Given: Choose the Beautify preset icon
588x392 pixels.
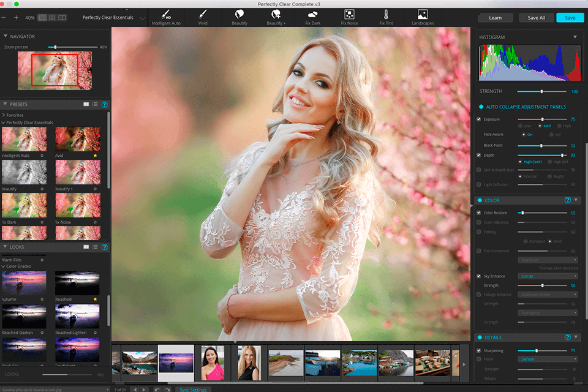Looking at the screenshot, I should (x=239, y=14).
